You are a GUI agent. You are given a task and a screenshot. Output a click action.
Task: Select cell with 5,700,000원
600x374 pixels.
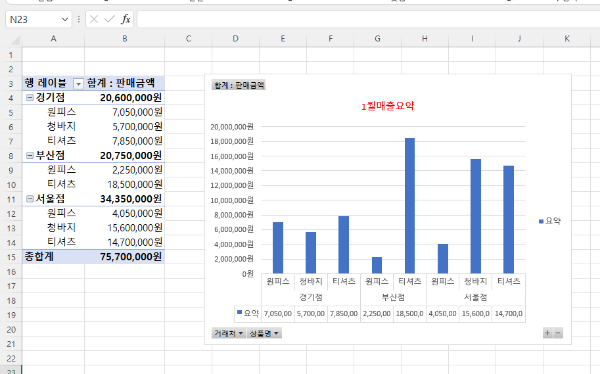pyautogui.click(x=125, y=127)
